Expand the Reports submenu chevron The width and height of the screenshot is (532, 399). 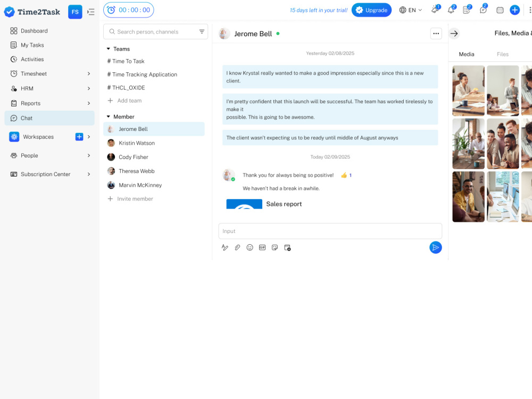[89, 103]
